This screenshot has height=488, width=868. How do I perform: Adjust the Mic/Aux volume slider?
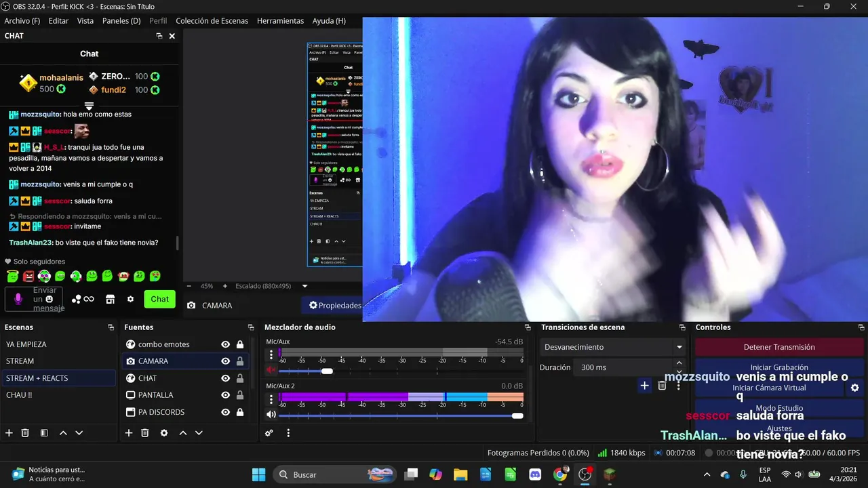click(x=327, y=371)
